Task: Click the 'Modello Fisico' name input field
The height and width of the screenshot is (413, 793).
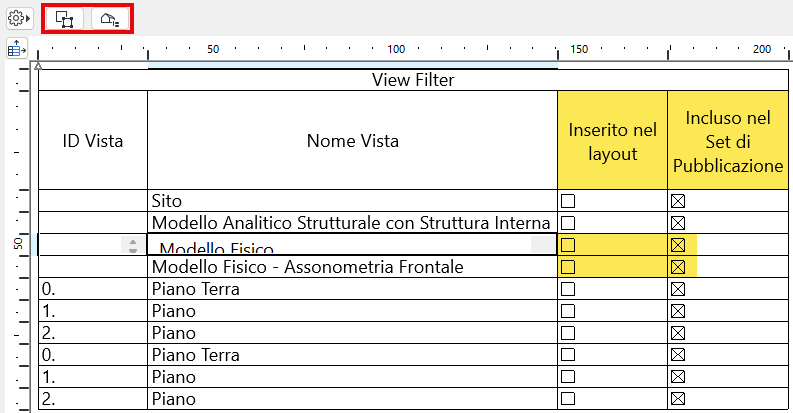Action: (340, 246)
